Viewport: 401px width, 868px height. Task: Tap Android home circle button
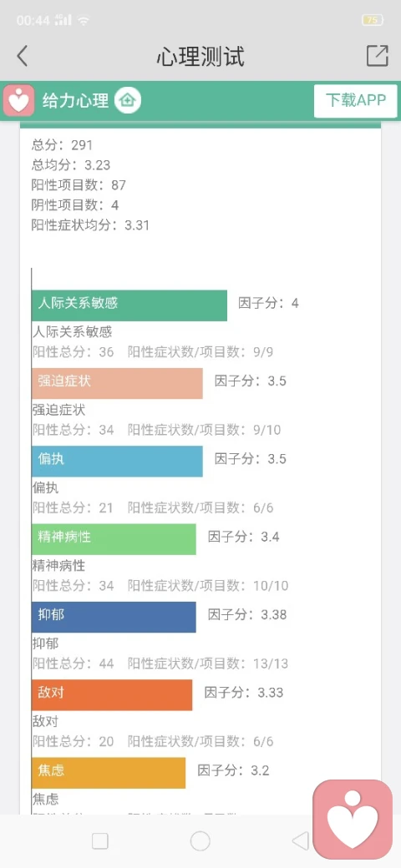pyautogui.click(x=200, y=841)
